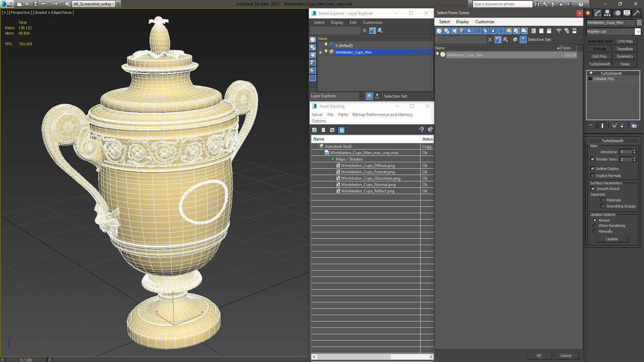The height and width of the screenshot is (362, 644).
Task: Enable Separate by Smoothing Groups checkbox
Action: (603, 206)
